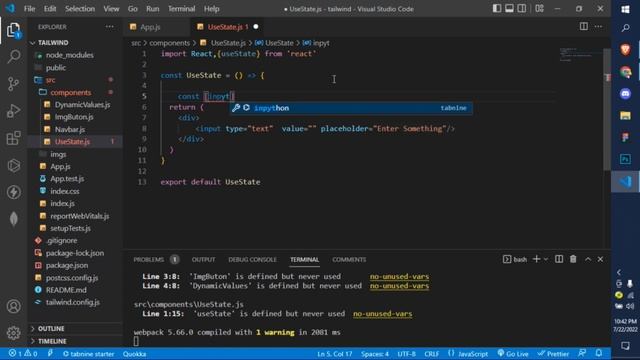
Task: Switch to the App.js editor tab
Action: pos(150,27)
